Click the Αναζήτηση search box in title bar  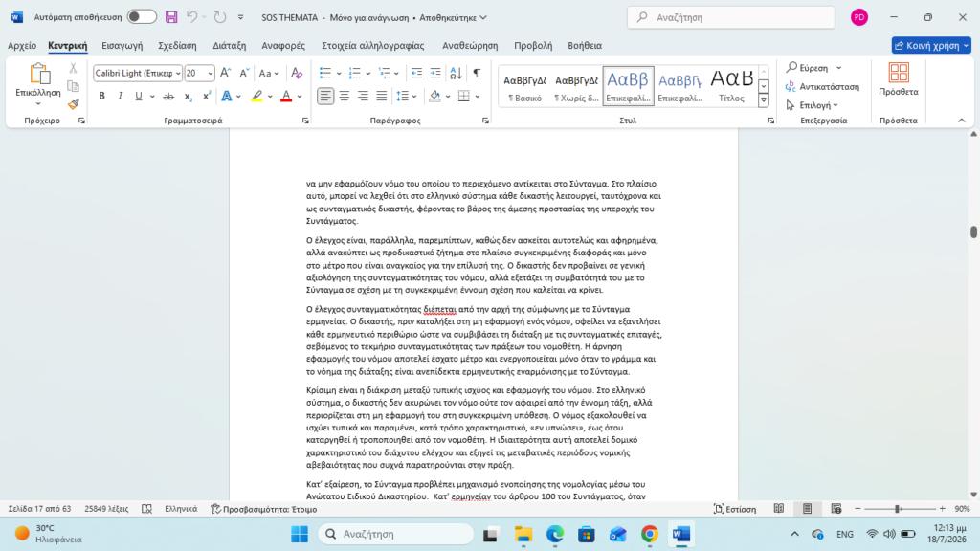730,17
